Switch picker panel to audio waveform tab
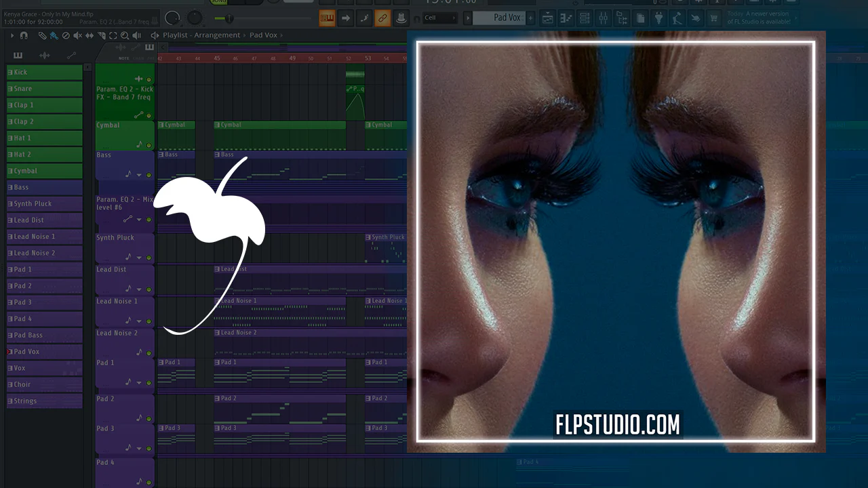 coord(45,56)
